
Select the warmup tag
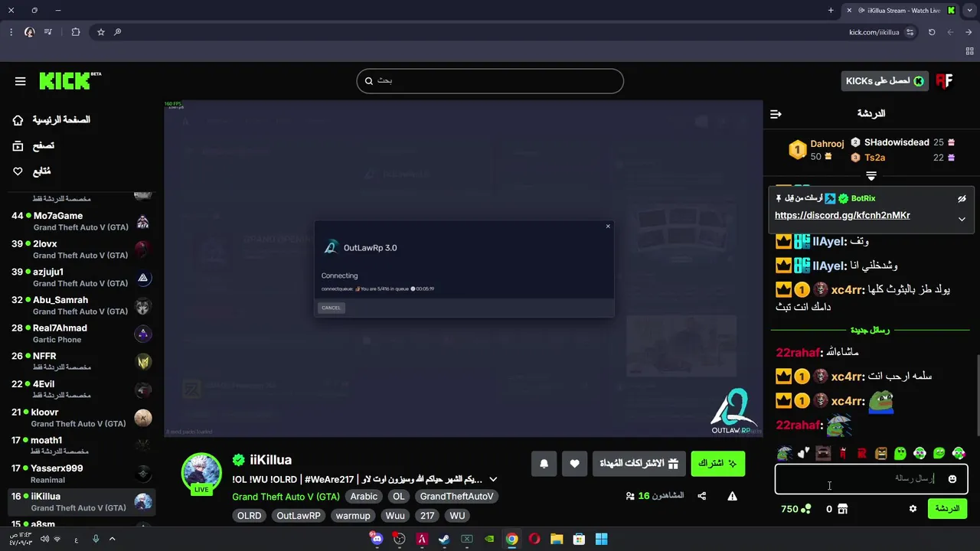click(353, 516)
